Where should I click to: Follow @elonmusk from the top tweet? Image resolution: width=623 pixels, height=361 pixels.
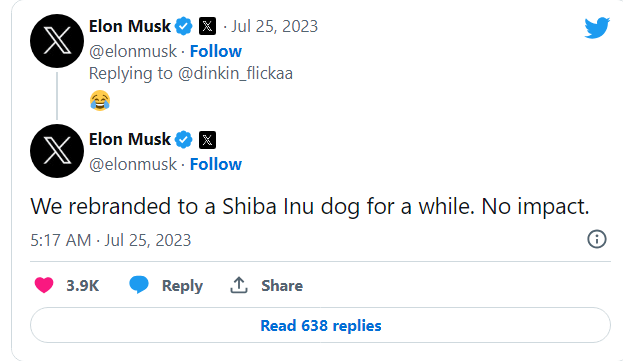pos(216,51)
